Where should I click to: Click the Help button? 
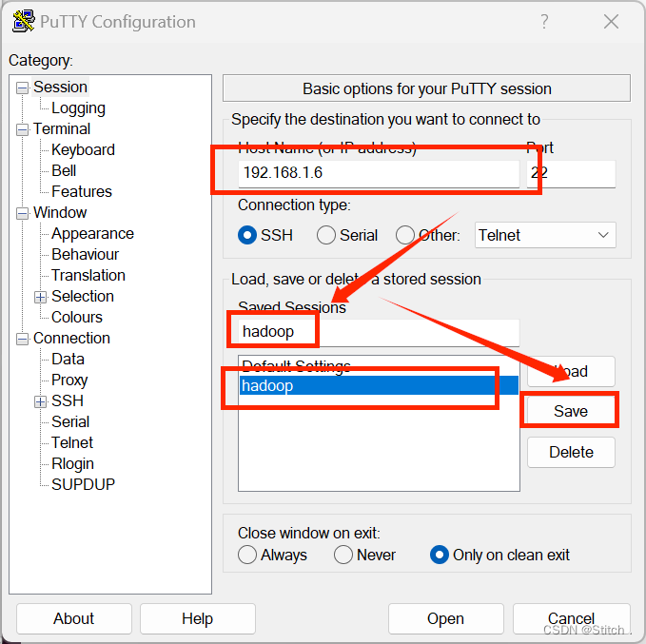(198, 619)
